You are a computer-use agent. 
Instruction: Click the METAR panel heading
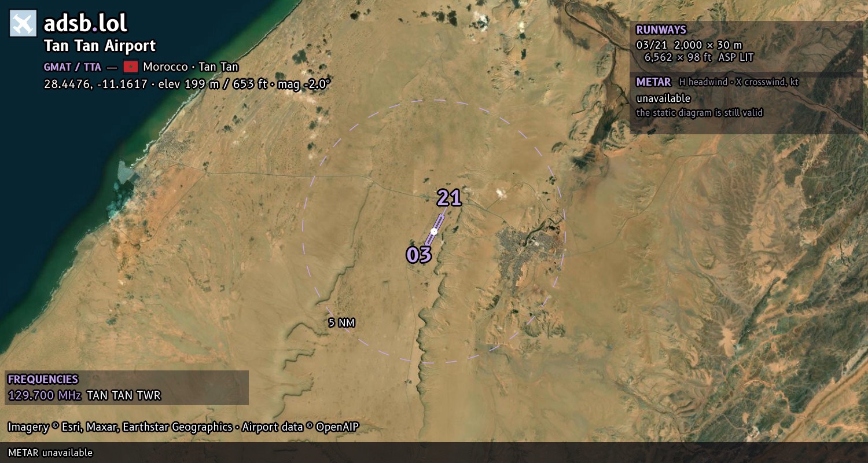(653, 82)
